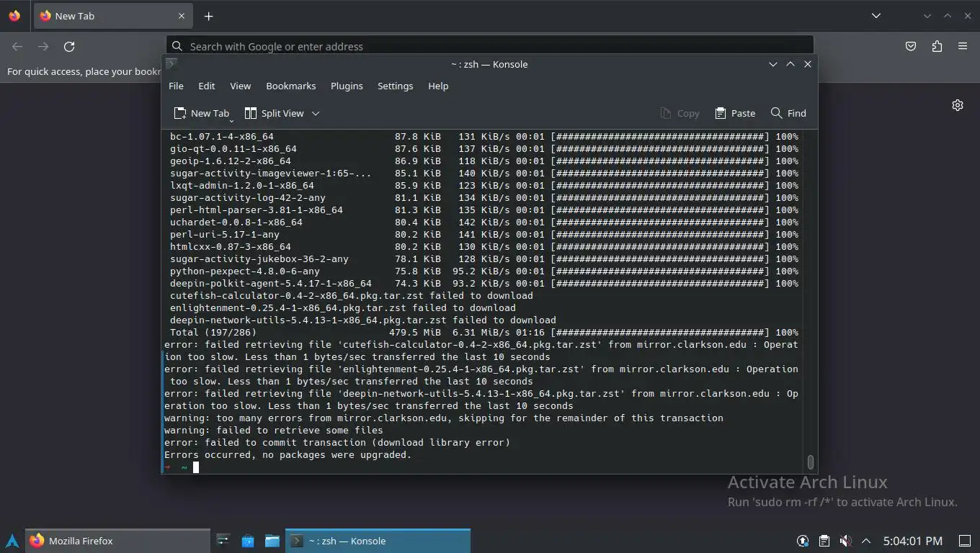Image resolution: width=980 pixels, height=553 pixels.
Task: Switch to Mozilla Firefox task in taskbar
Action: point(119,541)
